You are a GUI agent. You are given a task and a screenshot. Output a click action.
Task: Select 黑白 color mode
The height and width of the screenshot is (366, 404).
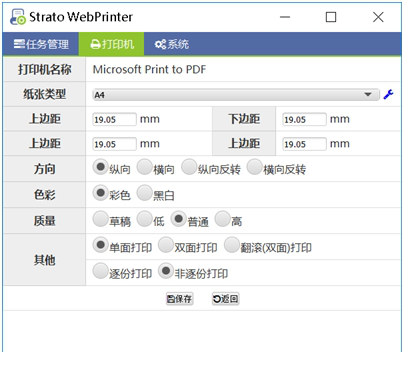144,193
